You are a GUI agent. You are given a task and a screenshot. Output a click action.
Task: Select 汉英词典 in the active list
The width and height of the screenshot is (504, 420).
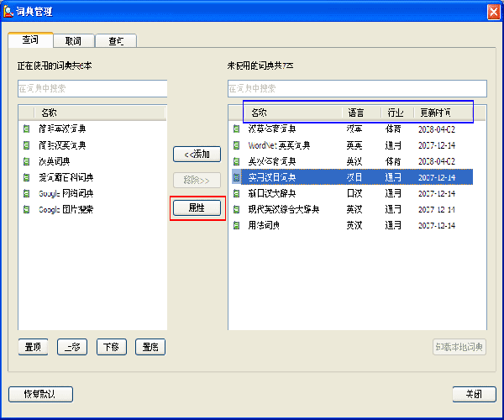(55, 161)
